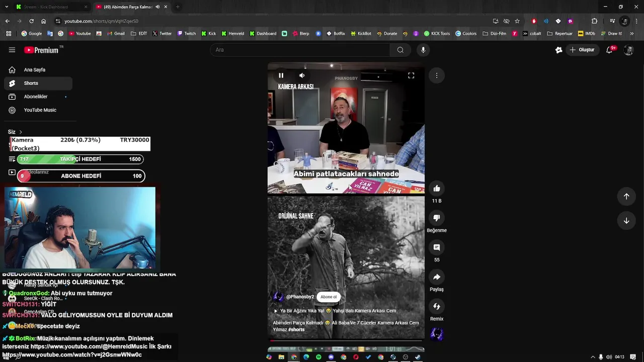This screenshot has height=362, width=644.
Task: Open Spotify from the taskbar
Action: (318, 357)
